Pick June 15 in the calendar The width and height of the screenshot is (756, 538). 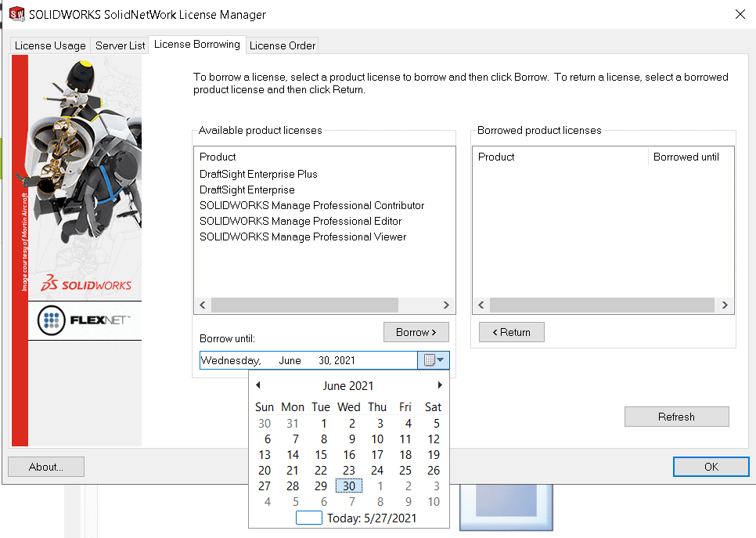(321, 454)
